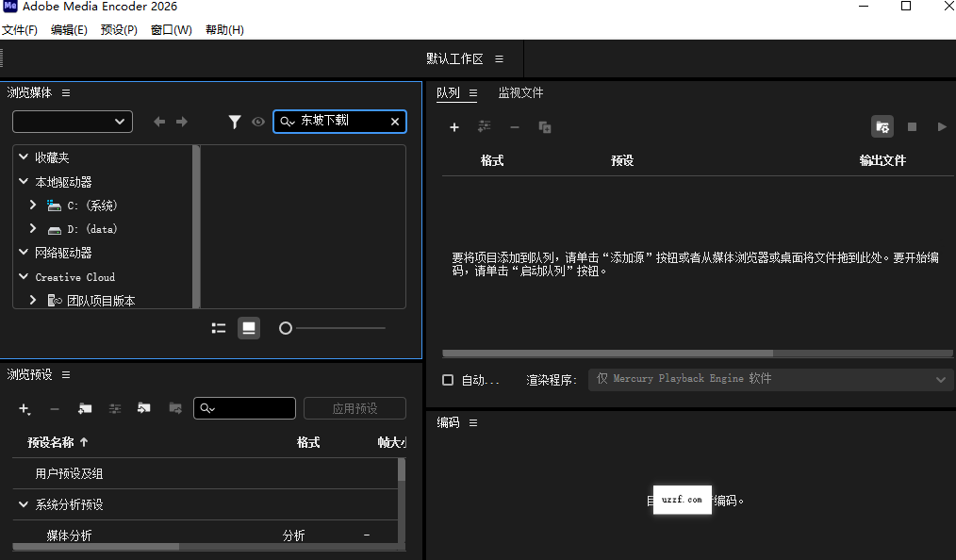Toggle the eye visibility icon in media browser
The image size is (956, 560).
click(256, 122)
